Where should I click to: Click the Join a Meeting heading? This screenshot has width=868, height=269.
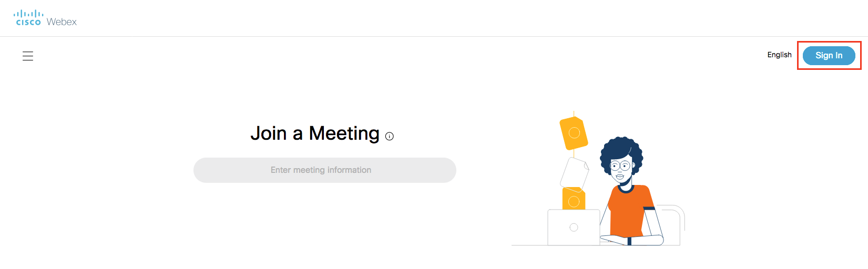pyautogui.click(x=314, y=133)
